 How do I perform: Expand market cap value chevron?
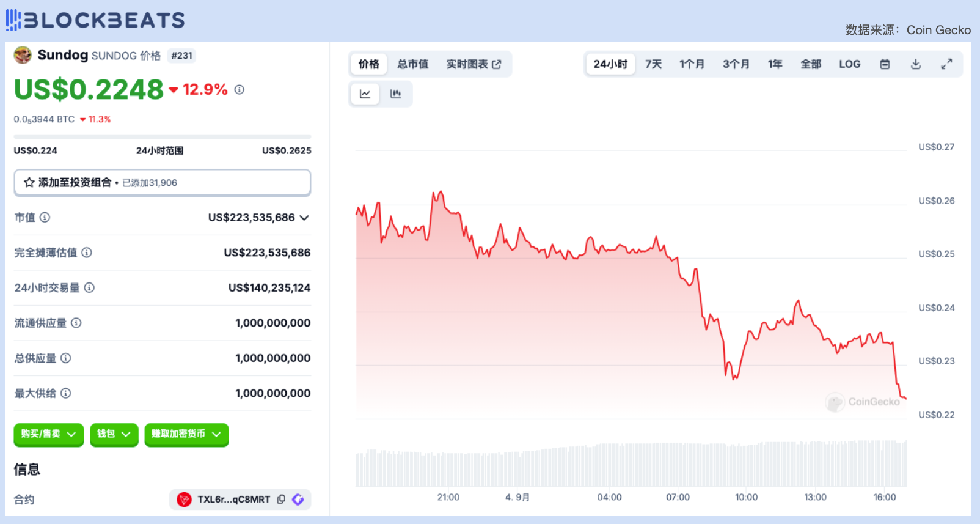[x=304, y=218]
